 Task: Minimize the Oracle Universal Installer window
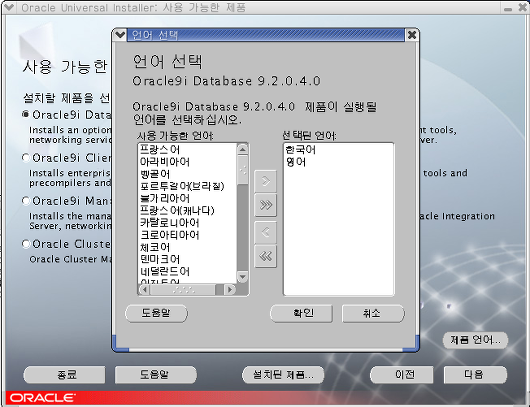pyautogui.click(x=508, y=8)
